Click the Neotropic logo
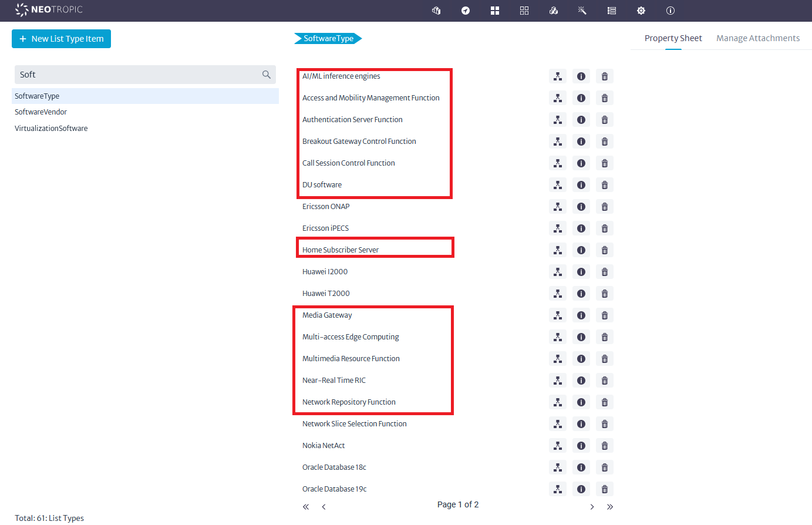The width and height of the screenshot is (812, 525). tap(49, 10)
